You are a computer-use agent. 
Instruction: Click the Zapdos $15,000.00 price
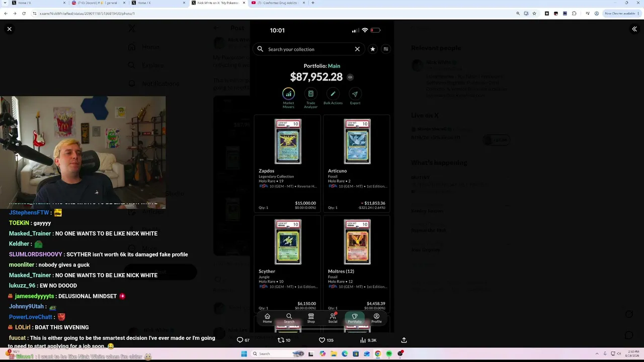305,203
